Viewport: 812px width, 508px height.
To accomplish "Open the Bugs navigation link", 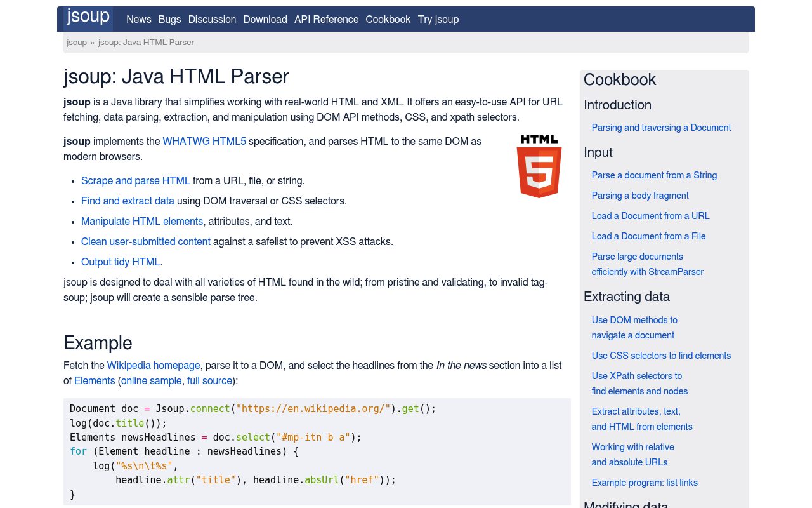I will 170,20.
